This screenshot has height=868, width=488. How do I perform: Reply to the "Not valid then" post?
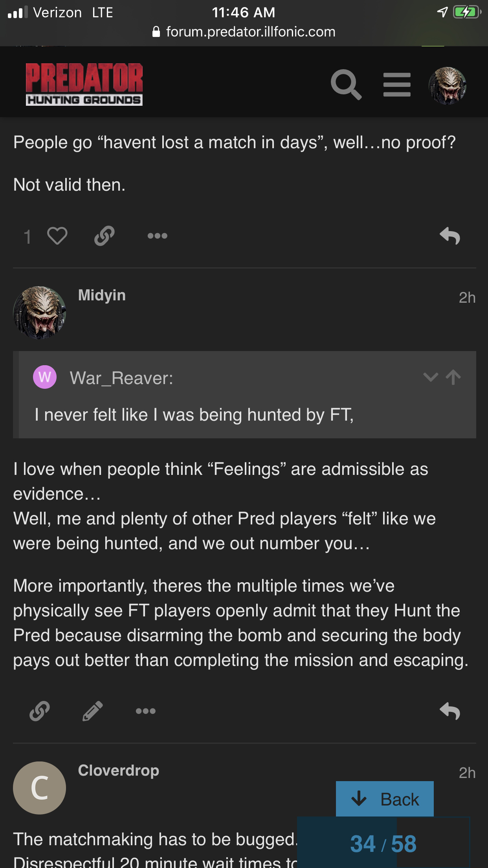[450, 236]
